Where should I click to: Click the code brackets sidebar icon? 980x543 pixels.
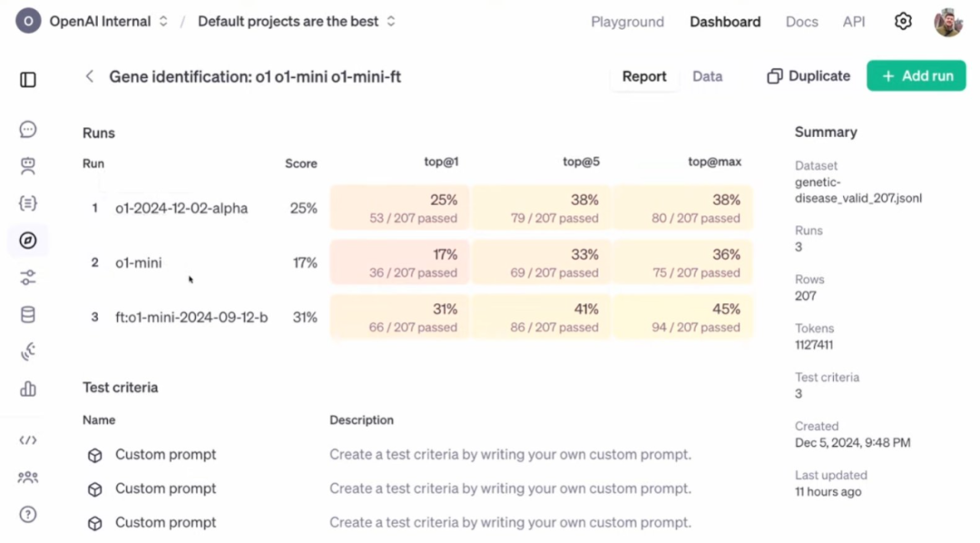[x=28, y=440]
